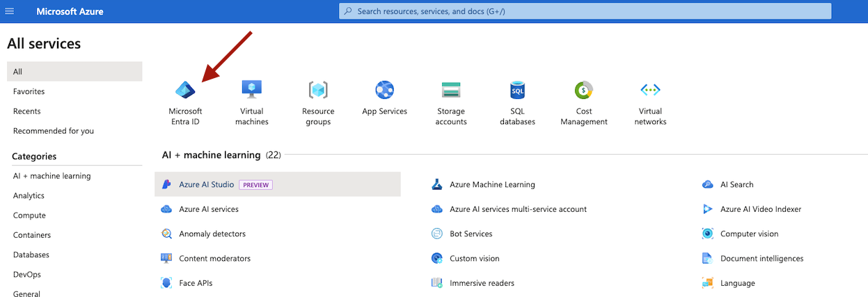
Task: Click the AI Search icon
Action: (708, 185)
